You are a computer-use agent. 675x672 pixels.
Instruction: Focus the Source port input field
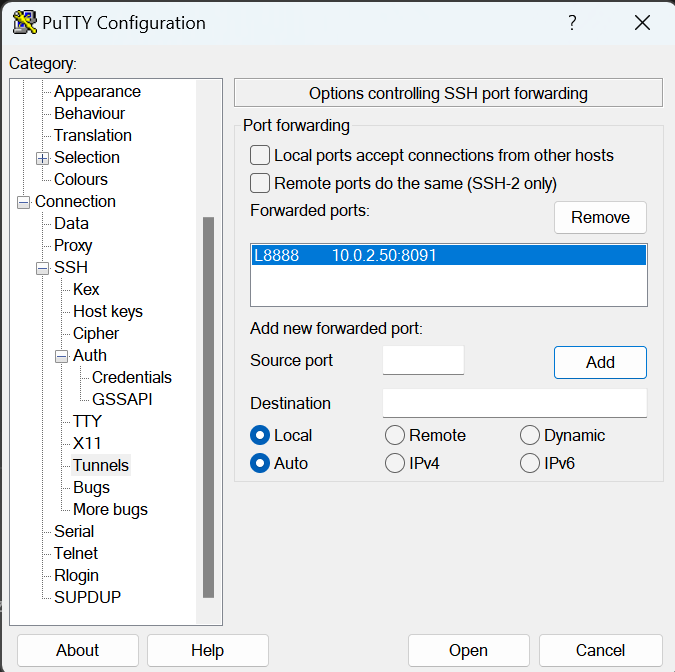(423, 360)
